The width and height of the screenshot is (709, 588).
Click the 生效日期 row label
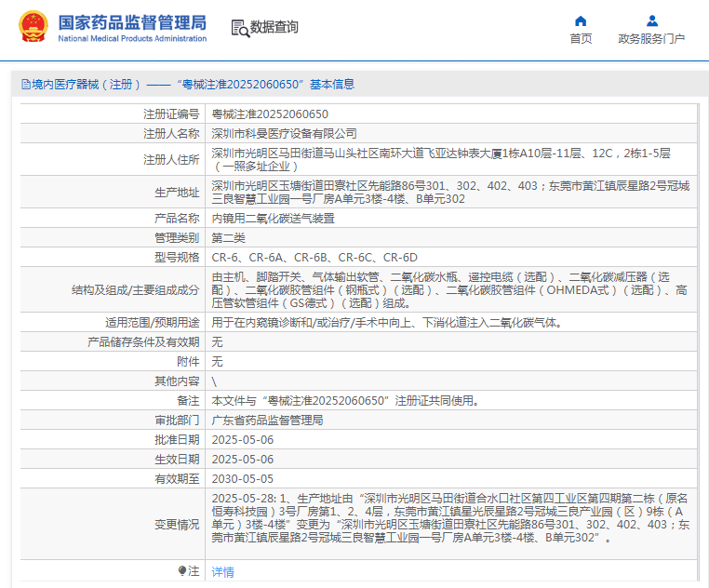[x=177, y=459]
